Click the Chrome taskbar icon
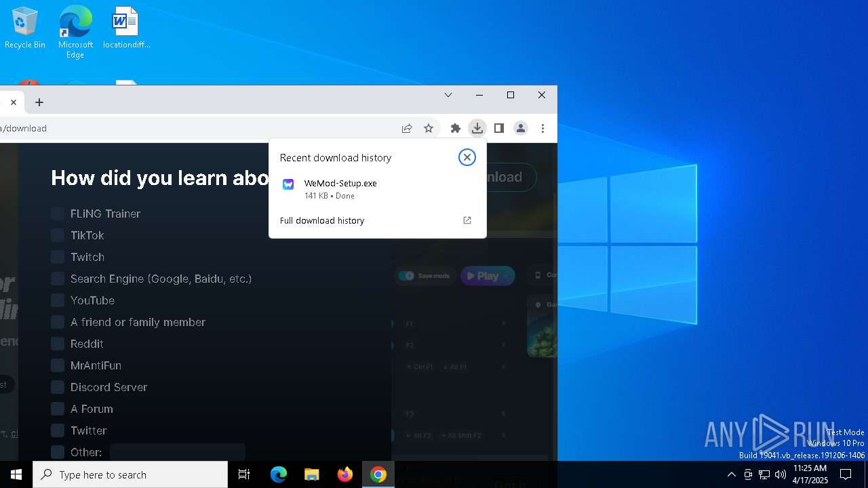 [x=378, y=474]
